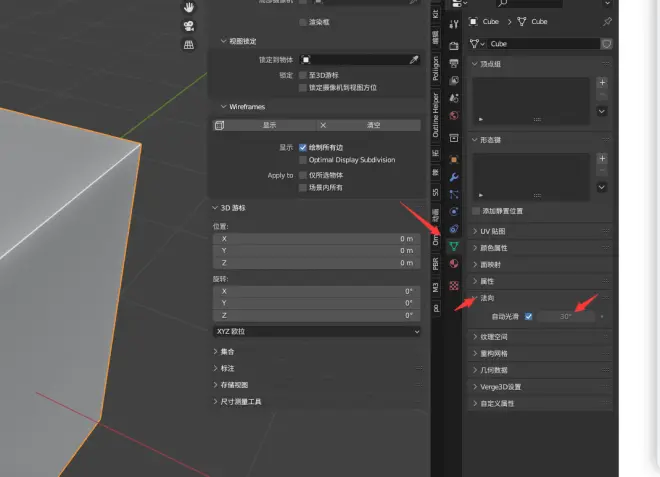
Task: Click the eyedropper in the lock-to-object field
Action: 414,60
